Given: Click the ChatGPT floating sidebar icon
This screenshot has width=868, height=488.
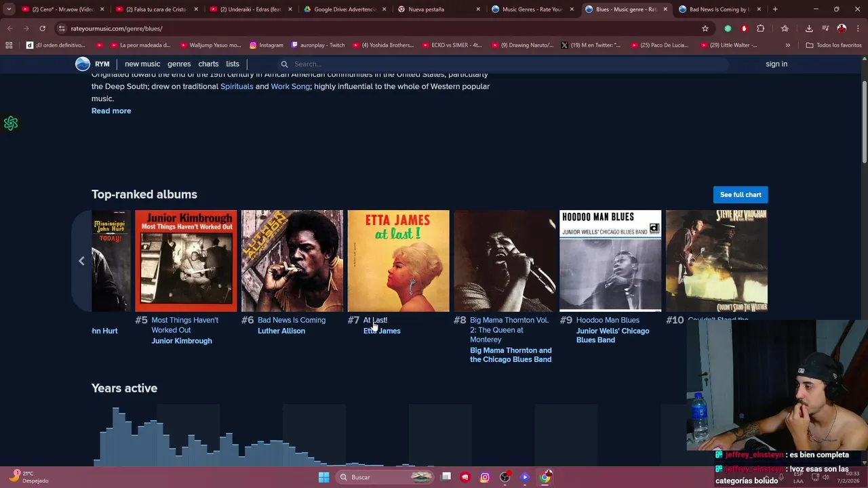Looking at the screenshot, I should (11, 123).
